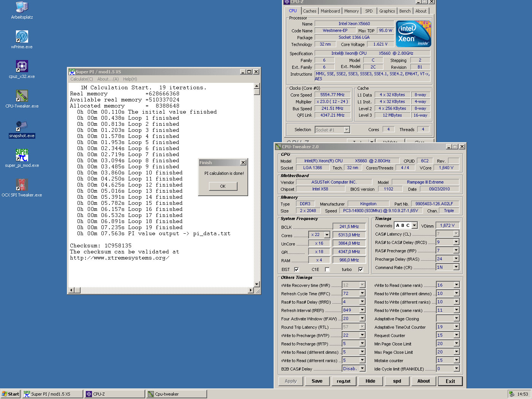Viewport: 532px width, 399px height.
Task: Click OK in the Finish dialog
Action: click(x=223, y=186)
